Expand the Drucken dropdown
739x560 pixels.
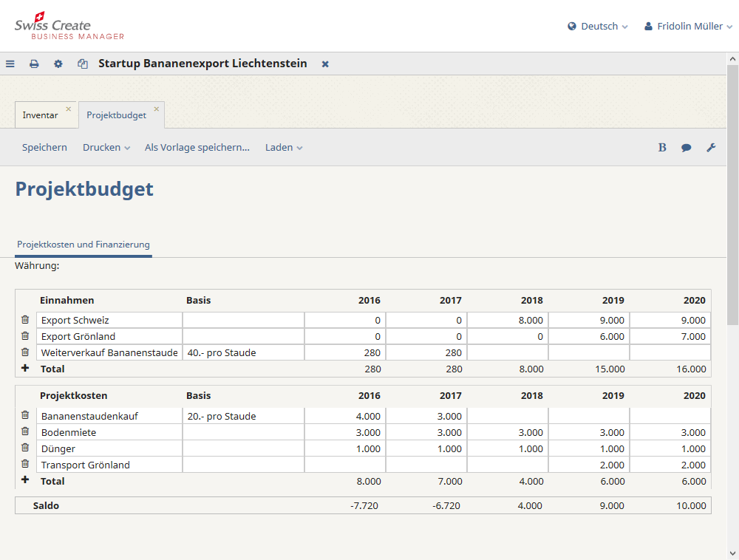pos(106,148)
